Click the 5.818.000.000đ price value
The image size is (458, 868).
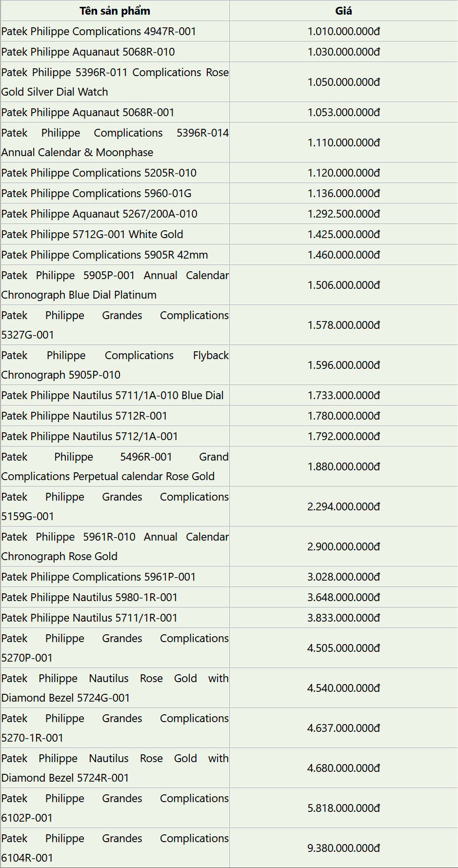coord(343,808)
